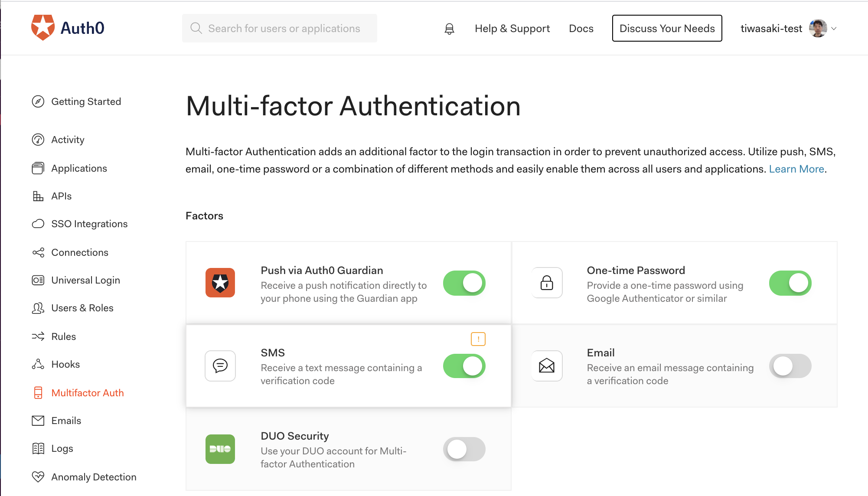Select the Getting Started compass icon
Image resolution: width=868 pixels, height=496 pixels.
click(x=38, y=101)
